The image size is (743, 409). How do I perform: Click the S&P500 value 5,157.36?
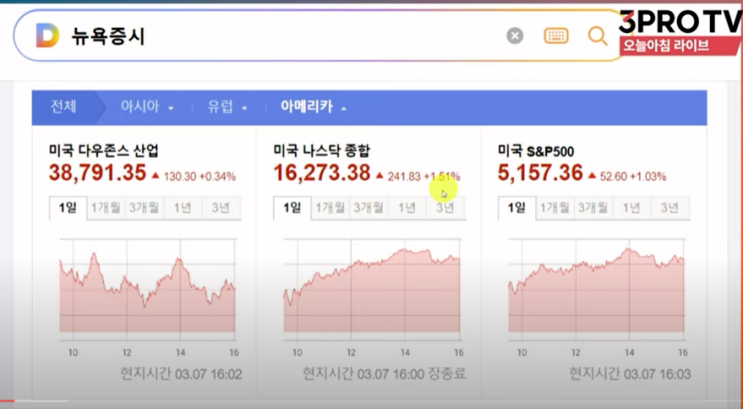click(x=540, y=173)
